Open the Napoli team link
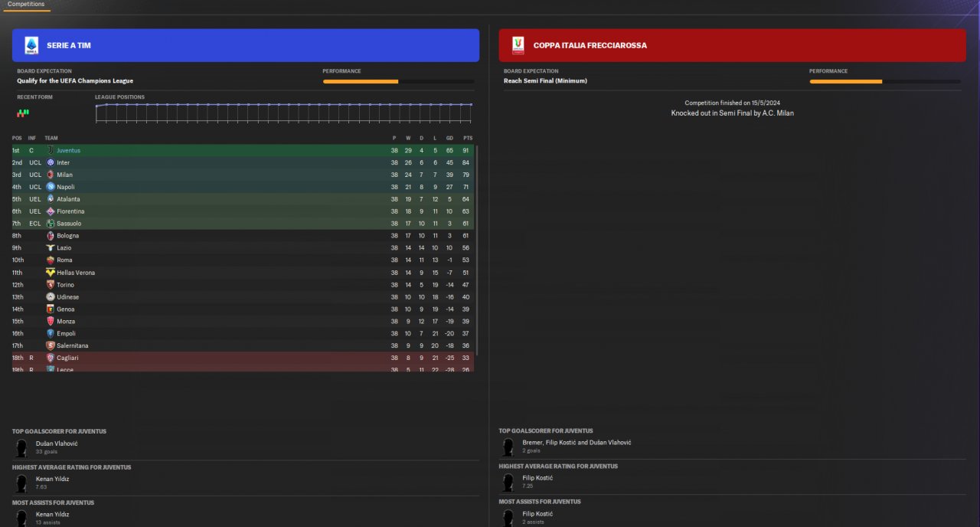Screen dimensions: 980x527 click(65, 187)
